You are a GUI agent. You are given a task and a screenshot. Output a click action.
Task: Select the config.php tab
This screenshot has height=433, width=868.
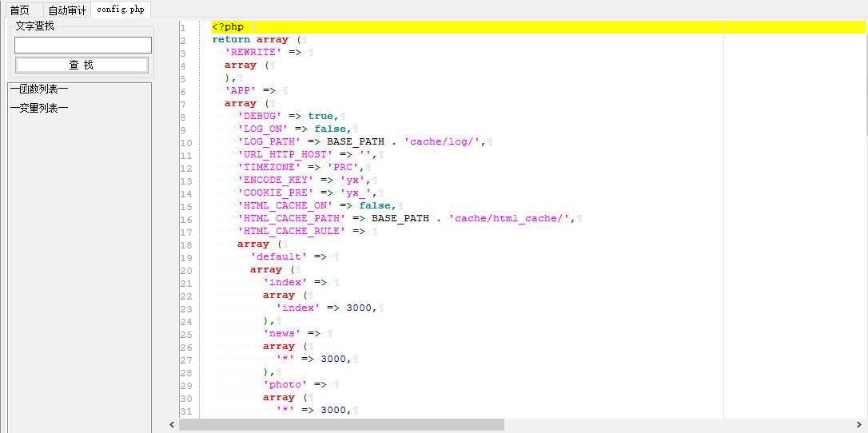tap(120, 10)
